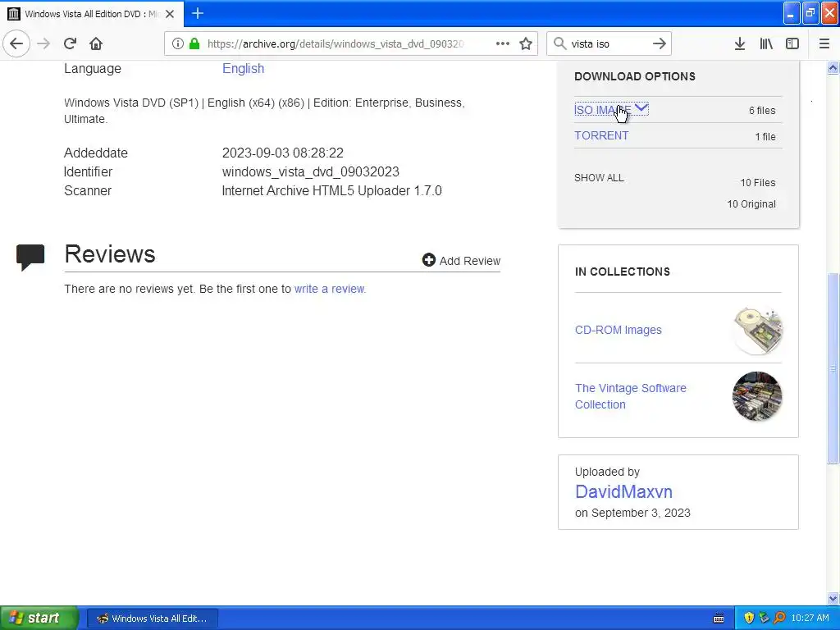Click the security shield tray icon
840x630 pixels.
pyautogui.click(x=749, y=618)
